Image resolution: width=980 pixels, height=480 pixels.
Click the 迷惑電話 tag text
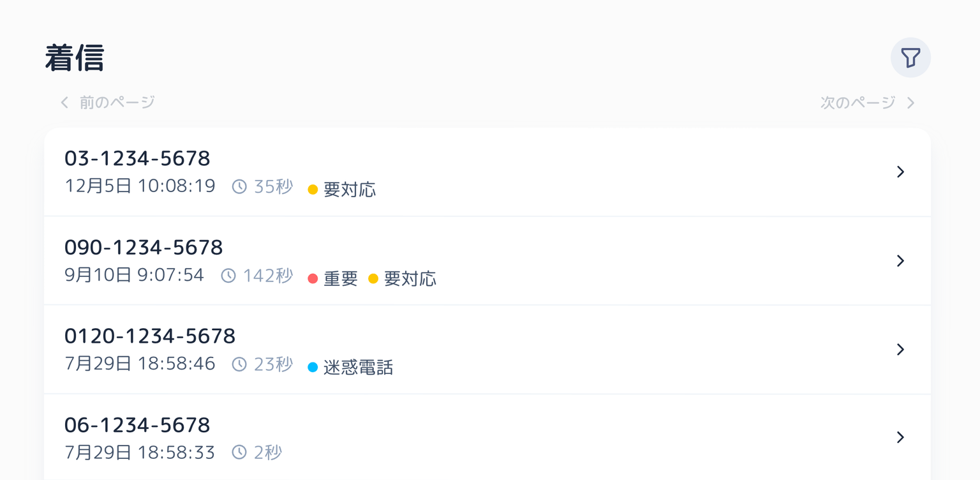358,368
